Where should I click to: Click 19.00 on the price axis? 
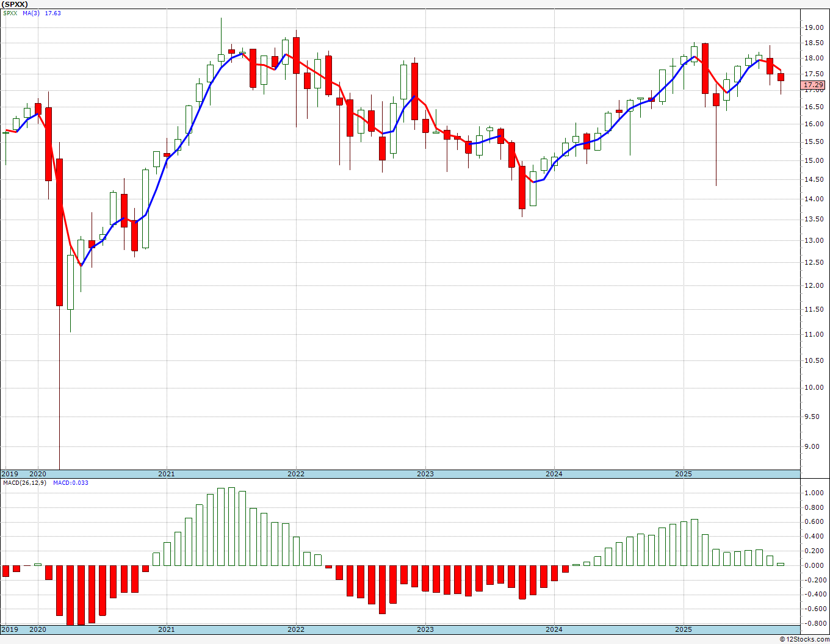813,27
